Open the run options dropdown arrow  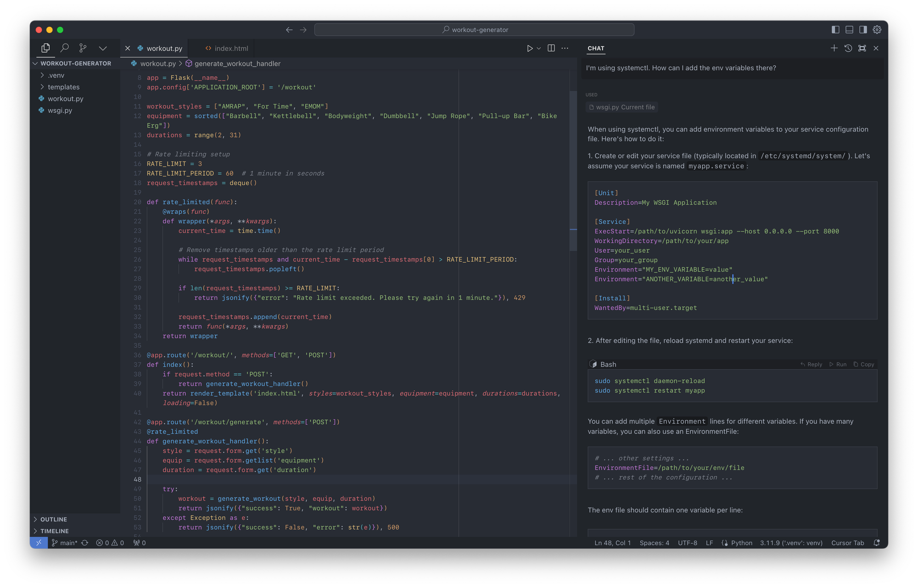tap(539, 48)
